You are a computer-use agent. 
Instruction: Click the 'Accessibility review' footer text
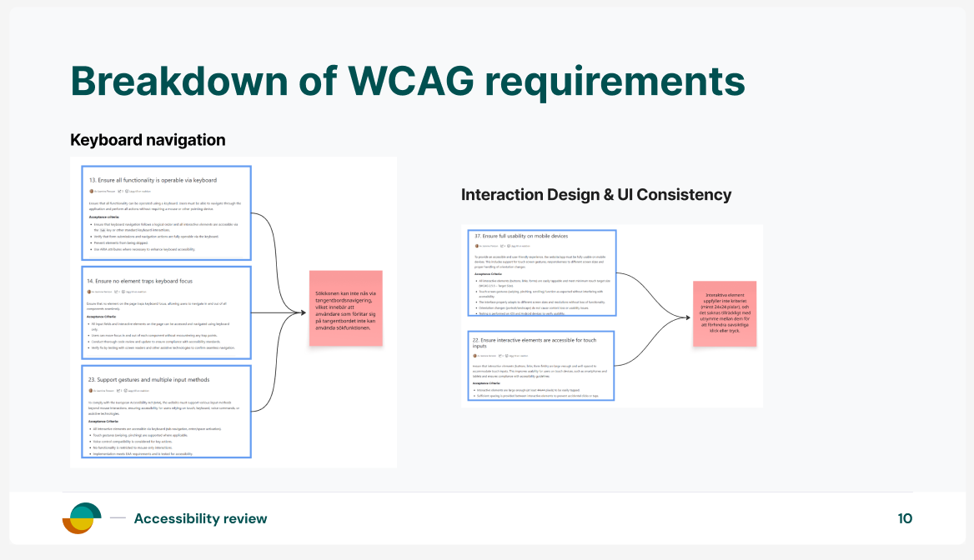coord(200,519)
